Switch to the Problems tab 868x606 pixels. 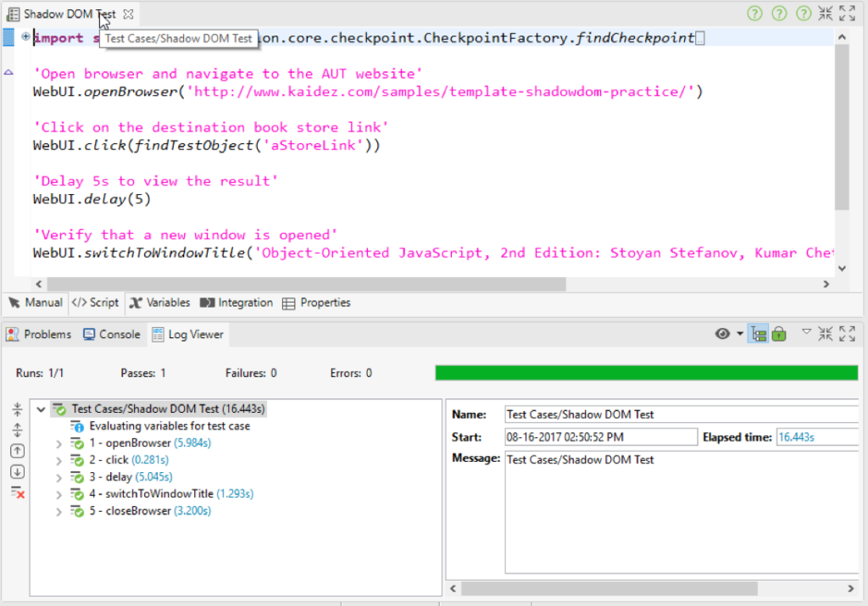[39, 334]
